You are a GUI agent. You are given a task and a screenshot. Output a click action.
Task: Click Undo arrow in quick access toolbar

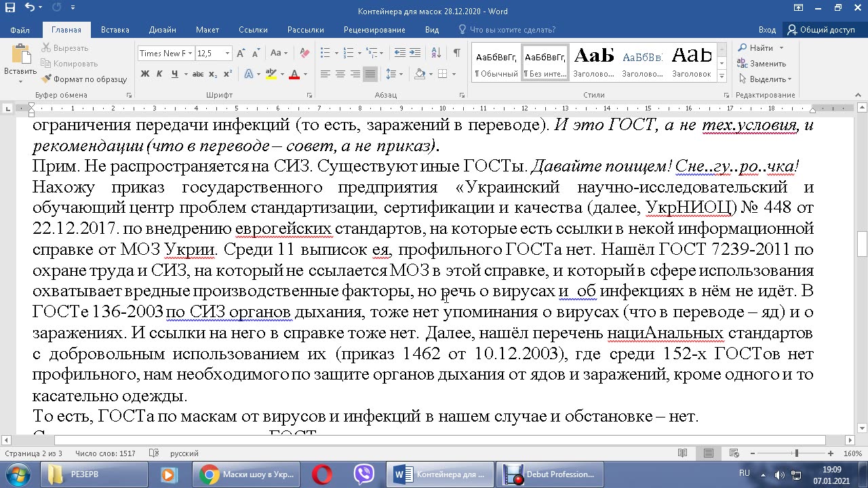click(x=30, y=8)
